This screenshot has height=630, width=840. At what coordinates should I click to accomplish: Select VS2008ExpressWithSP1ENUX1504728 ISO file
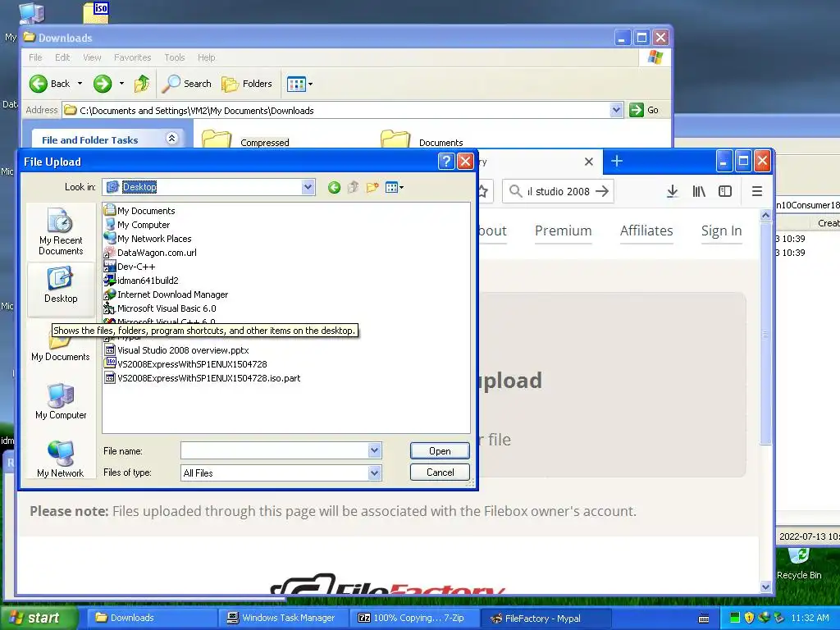[x=185, y=363]
